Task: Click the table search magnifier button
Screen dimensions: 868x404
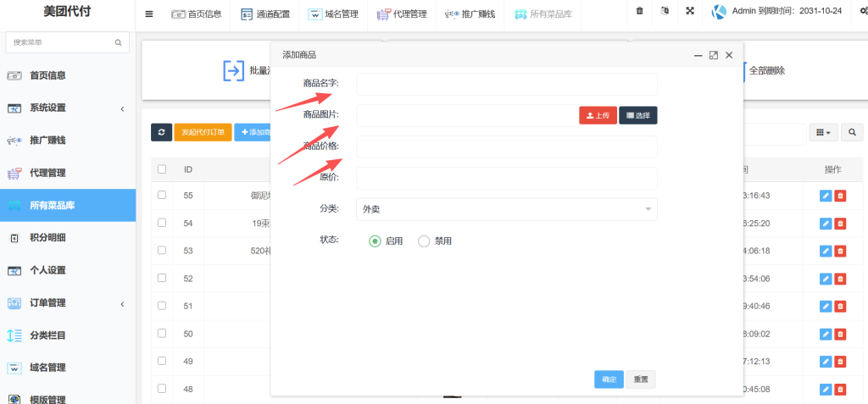Action: click(x=852, y=132)
